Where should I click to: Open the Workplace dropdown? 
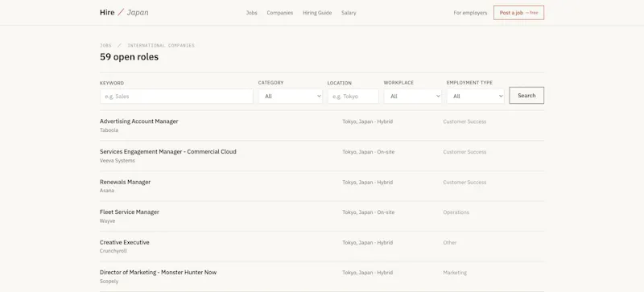click(x=412, y=97)
